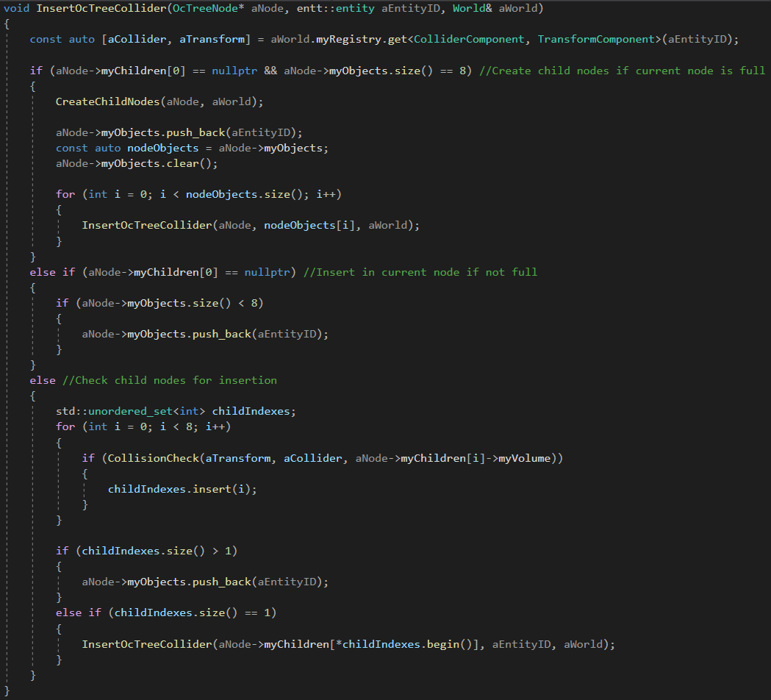Click "push_back" in the line above nodeObjects declaration
Screen dimensions: 771x700
point(196,132)
